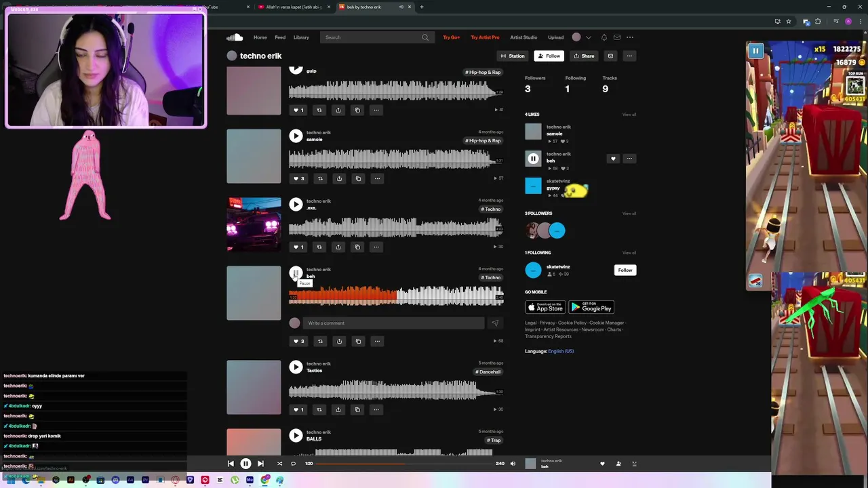Open more options for Tactics track
This screenshot has width=868, height=488.
[x=376, y=409]
